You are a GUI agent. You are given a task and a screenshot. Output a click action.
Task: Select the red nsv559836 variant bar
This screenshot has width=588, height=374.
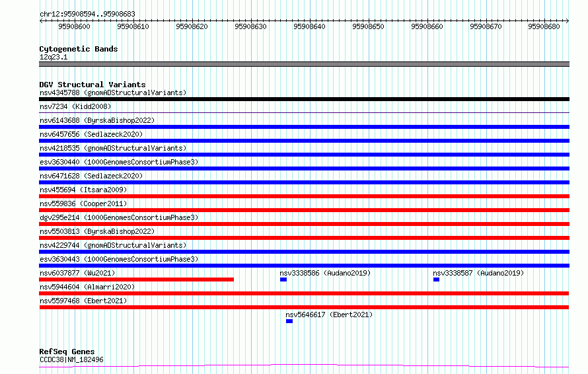(x=304, y=210)
